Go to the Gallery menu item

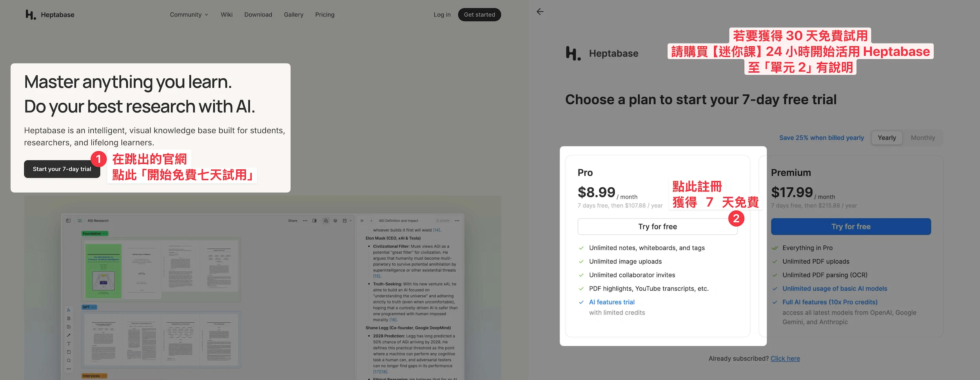point(294,15)
